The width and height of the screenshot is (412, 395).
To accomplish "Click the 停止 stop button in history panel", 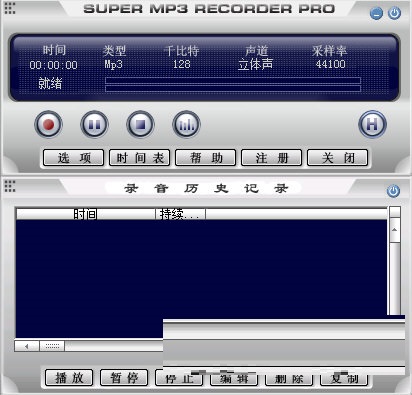I will tap(179, 378).
